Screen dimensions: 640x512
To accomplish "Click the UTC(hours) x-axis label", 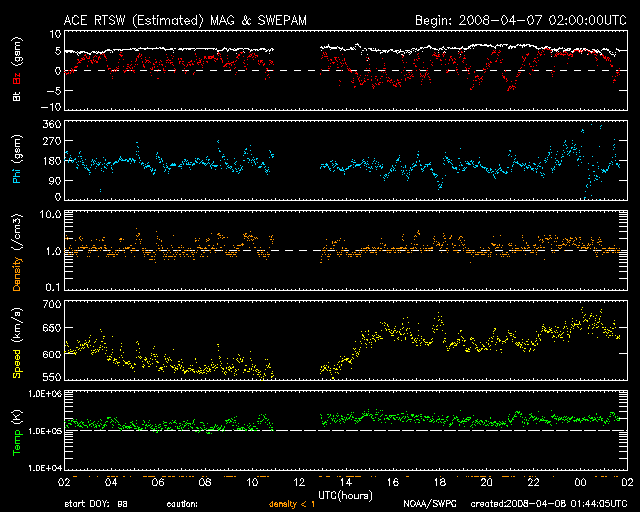I will pos(346,494).
